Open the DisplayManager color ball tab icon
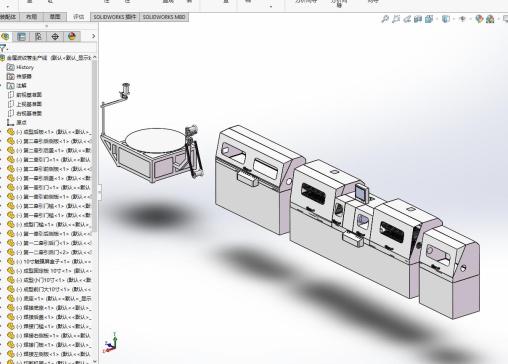Image resolution: width=508 pixels, height=364 pixels. [72, 36]
